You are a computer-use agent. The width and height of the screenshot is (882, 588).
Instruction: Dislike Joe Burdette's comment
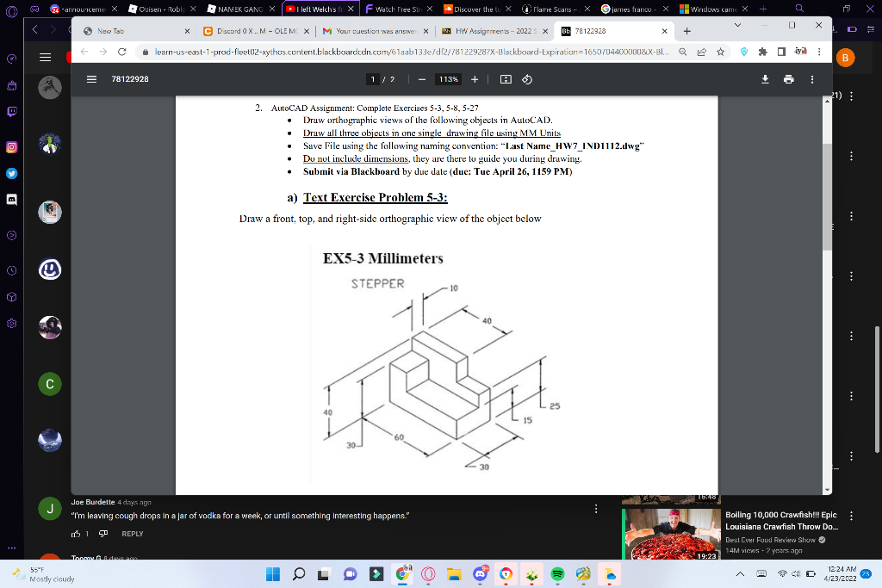[x=103, y=534]
